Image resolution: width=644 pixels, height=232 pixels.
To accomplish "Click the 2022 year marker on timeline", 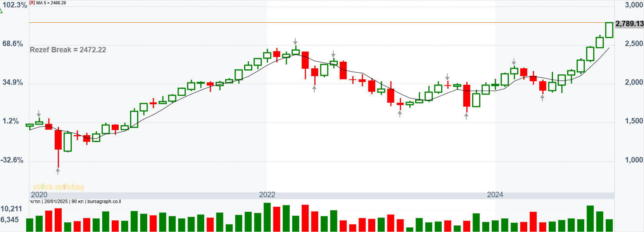I will [x=267, y=195].
